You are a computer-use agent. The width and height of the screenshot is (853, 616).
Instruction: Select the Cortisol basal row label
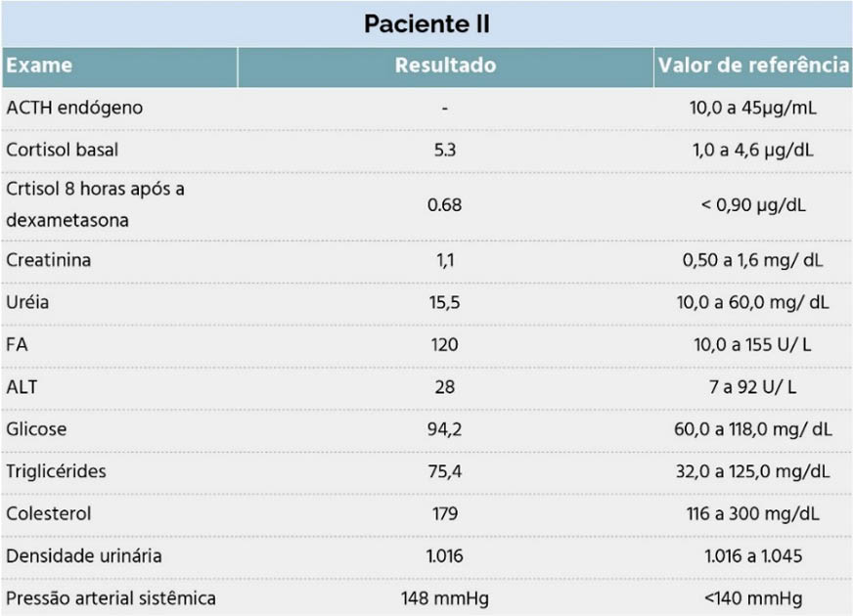[x=62, y=150]
